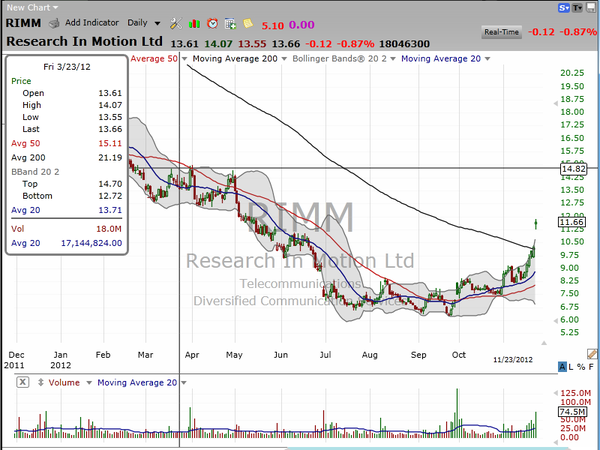Click the printer icon beside RIMM
Image resolution: width=600 pixels, height=450 pixels.
click(x=54, y=24)
